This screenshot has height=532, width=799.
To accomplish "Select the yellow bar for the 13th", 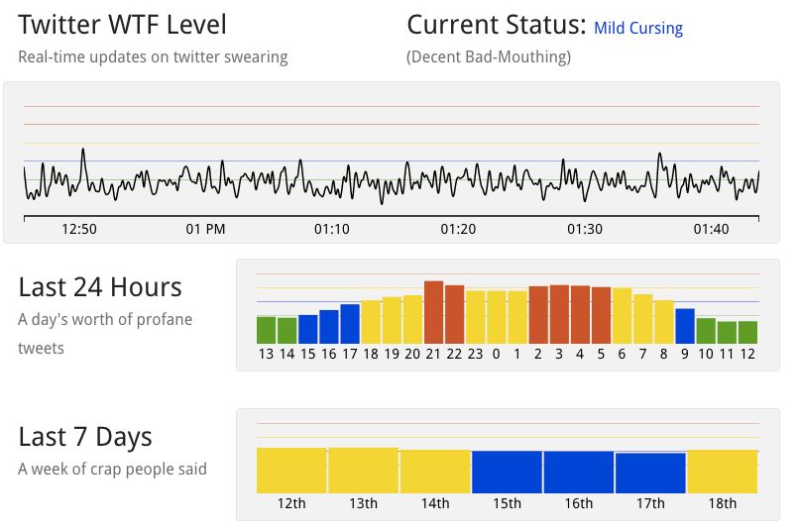I will [364, 471].
